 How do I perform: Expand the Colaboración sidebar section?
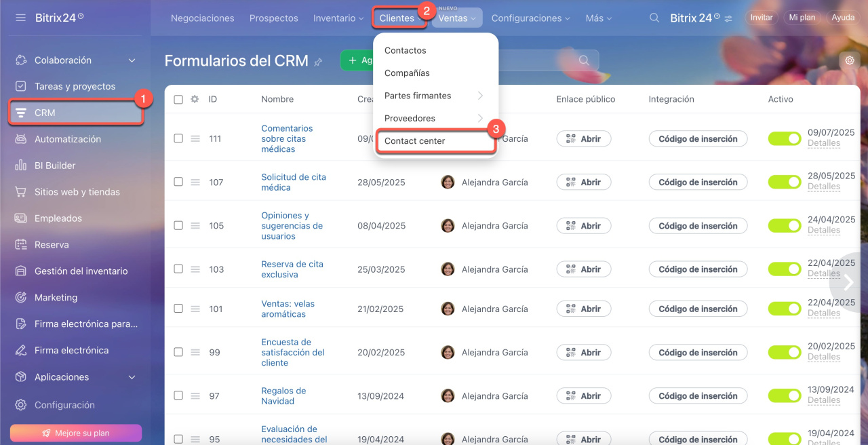coord(132,60)
